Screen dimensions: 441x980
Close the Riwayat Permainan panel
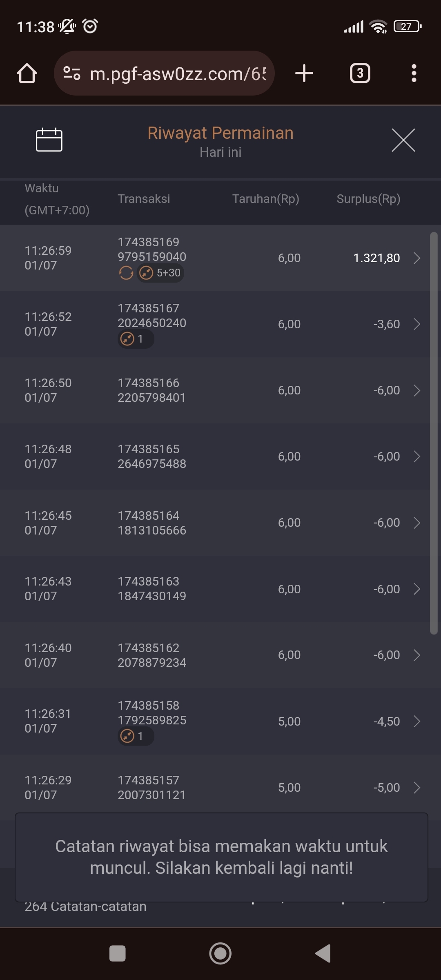(403, 140)
